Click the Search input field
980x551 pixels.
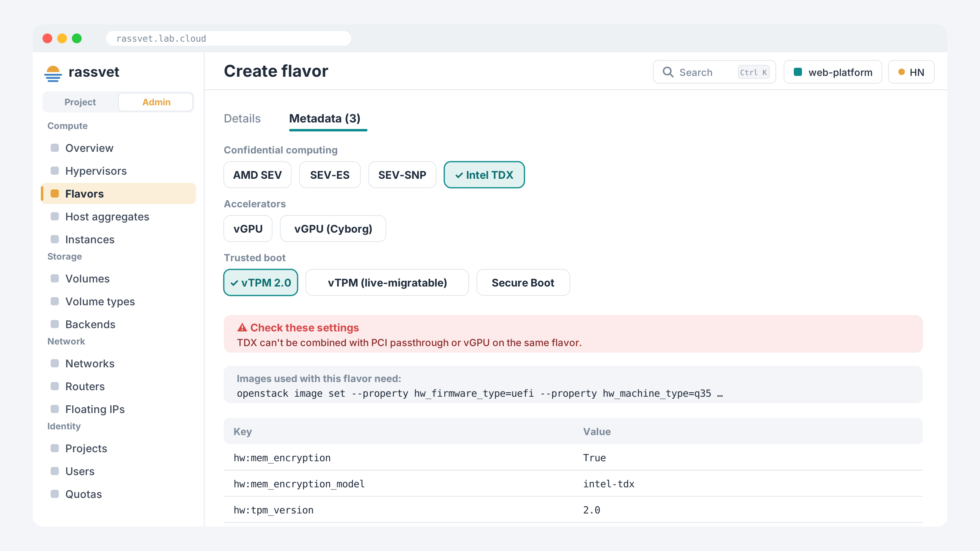pos(715,72)
